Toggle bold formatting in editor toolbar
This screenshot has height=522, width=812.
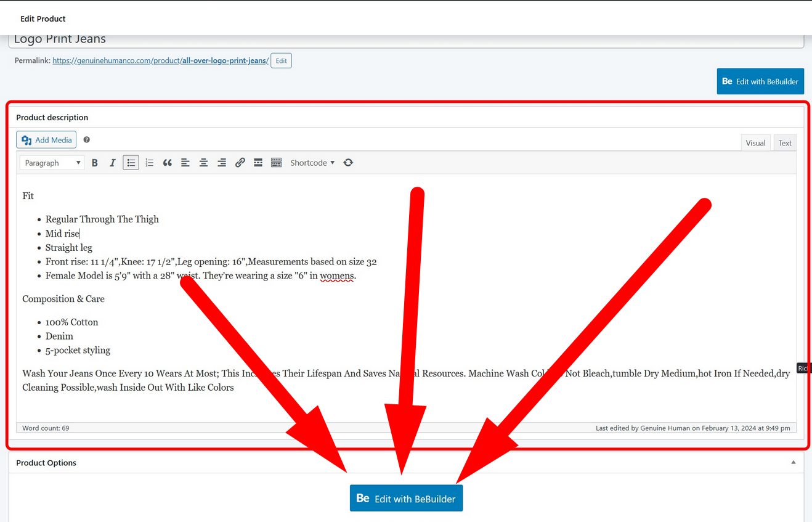pos(95,163)
